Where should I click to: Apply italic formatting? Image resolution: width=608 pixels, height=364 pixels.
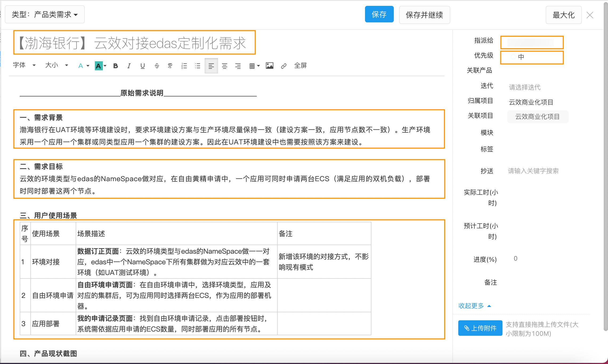[129, 66]
